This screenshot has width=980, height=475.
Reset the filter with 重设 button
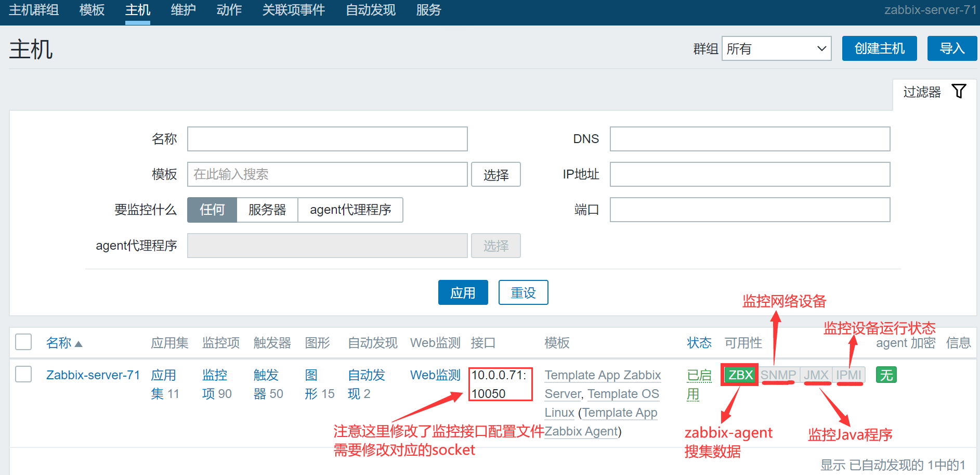[524, 292]
